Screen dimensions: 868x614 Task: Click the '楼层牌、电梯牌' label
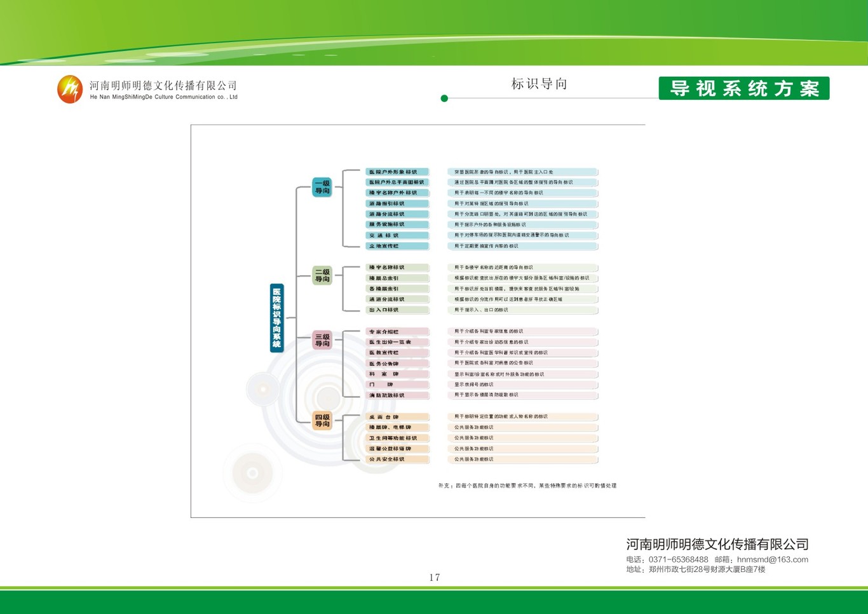(397, 427)
